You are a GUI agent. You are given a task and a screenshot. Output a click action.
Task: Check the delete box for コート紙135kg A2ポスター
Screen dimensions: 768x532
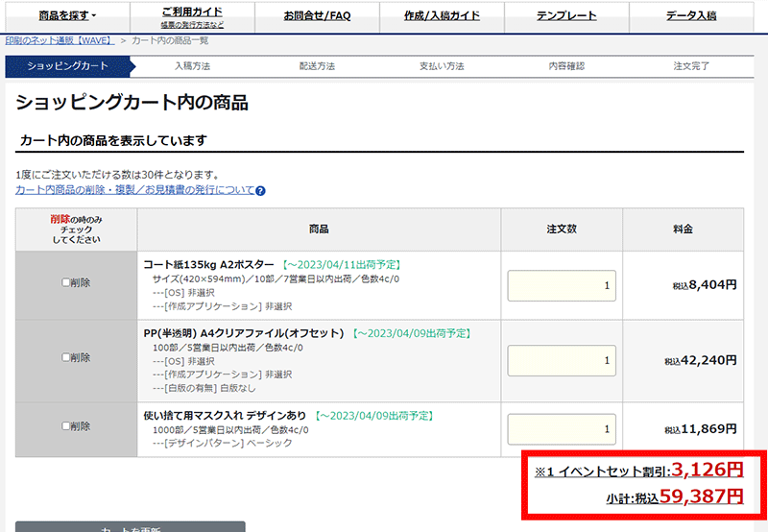coord(66,283)
